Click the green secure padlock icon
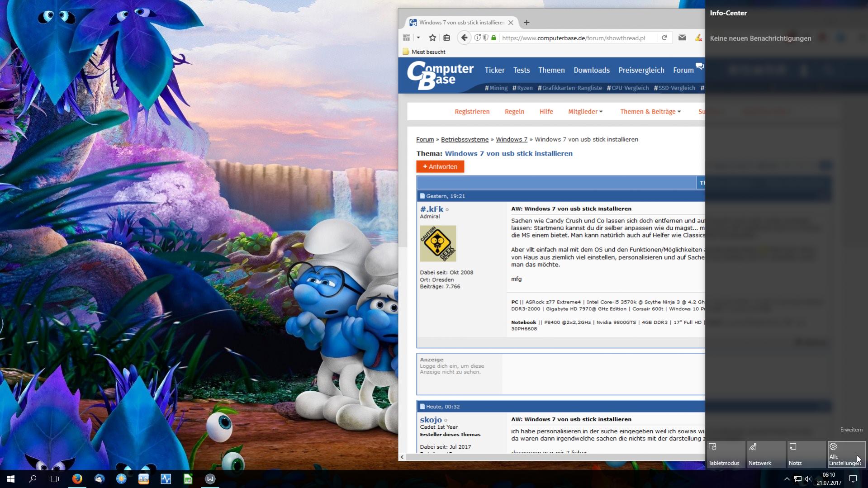 coord(493,38)
